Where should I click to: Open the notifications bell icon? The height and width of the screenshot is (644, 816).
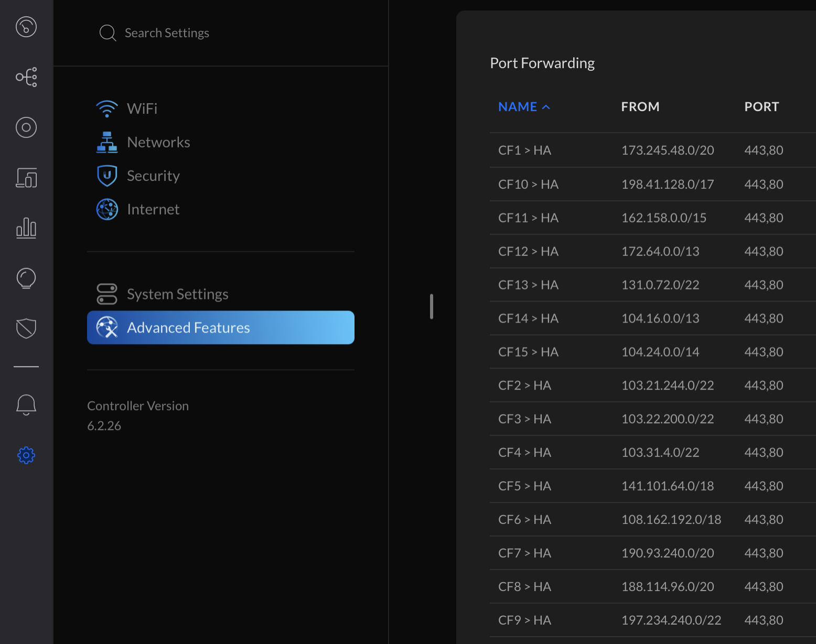point(26,405)
